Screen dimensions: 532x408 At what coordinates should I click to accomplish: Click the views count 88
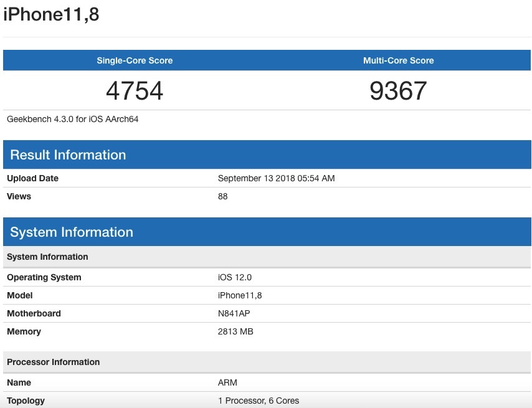223,196
